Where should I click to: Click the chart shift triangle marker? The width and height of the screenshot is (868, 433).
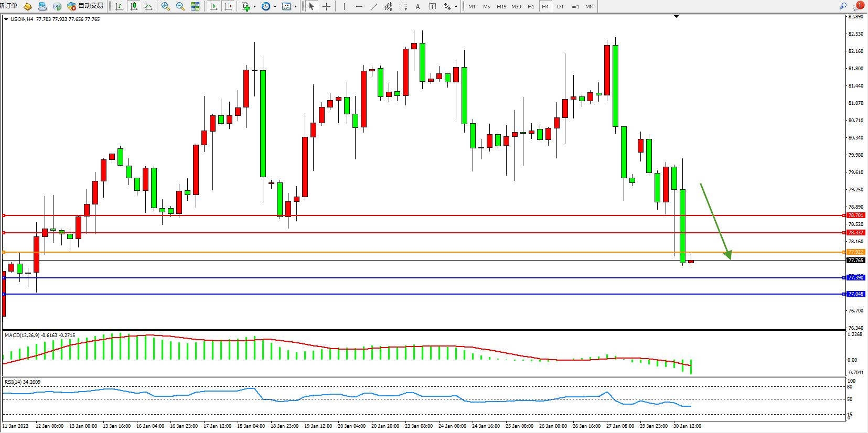coord(676,17)
